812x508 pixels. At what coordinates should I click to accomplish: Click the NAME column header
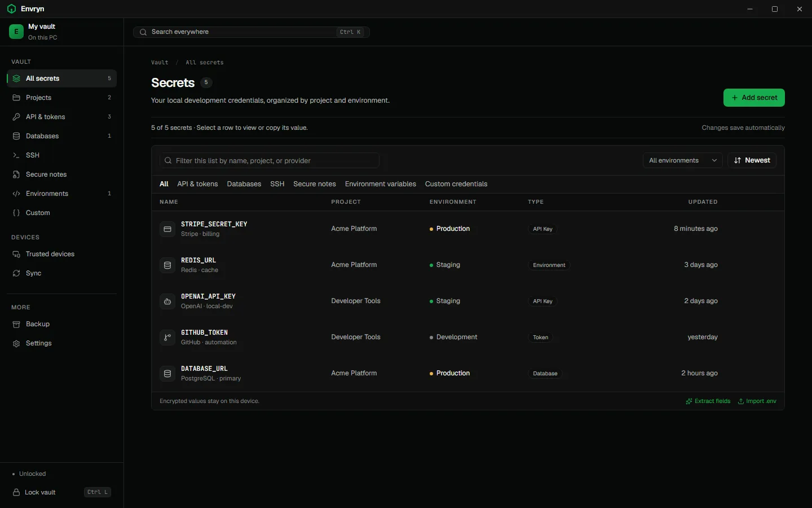coord(169,202)
